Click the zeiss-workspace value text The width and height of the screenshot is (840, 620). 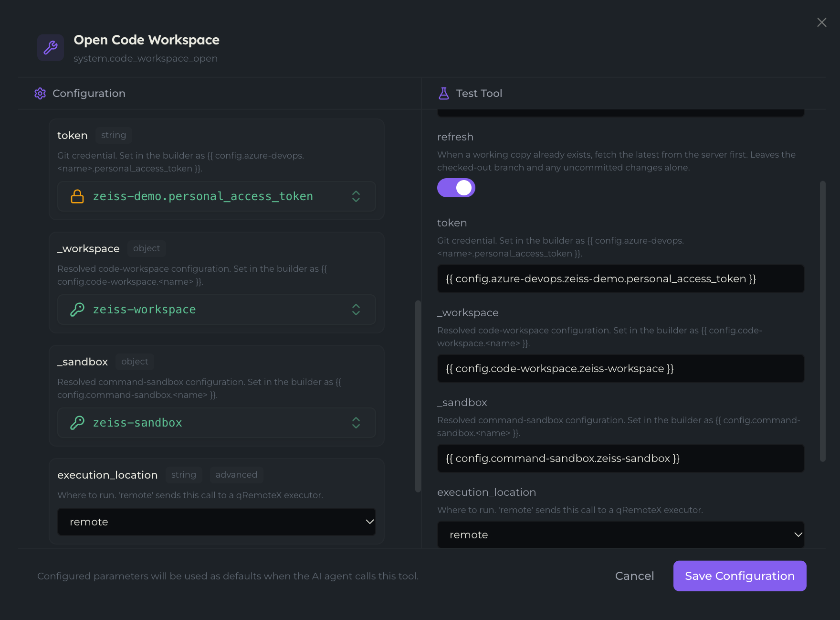(144, 310)
